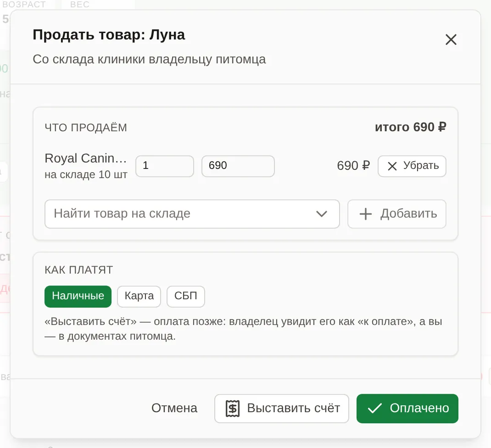491x448 pixels.
Task: Click the Выставить счёт button
Action: click(x=281, y=408)
